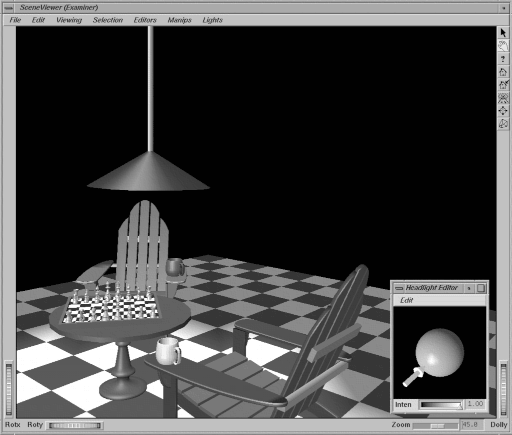The image size is (512, 435).
Task: Click the intensity value field 1.00
Action: tap(476, 404)
